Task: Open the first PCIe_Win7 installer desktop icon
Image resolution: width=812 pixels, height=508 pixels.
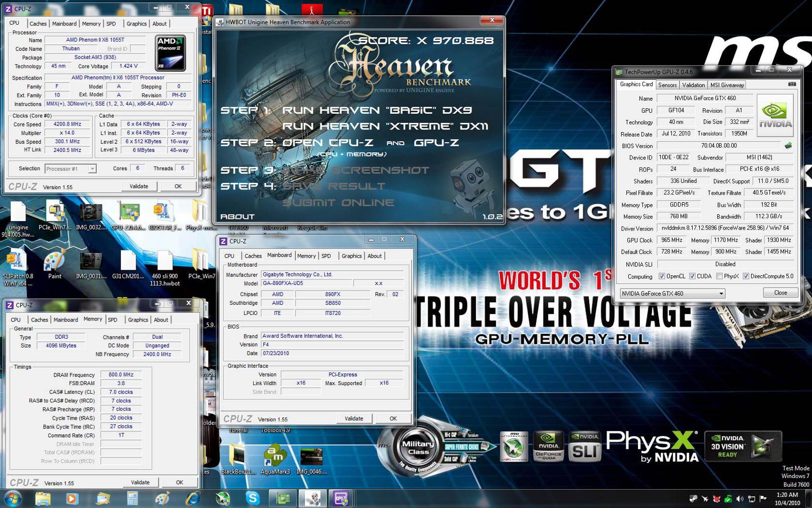Action: [55, 215]
